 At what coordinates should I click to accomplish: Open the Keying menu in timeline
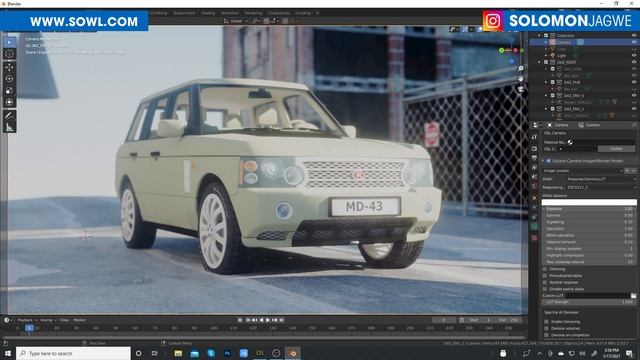coord(48,320)
